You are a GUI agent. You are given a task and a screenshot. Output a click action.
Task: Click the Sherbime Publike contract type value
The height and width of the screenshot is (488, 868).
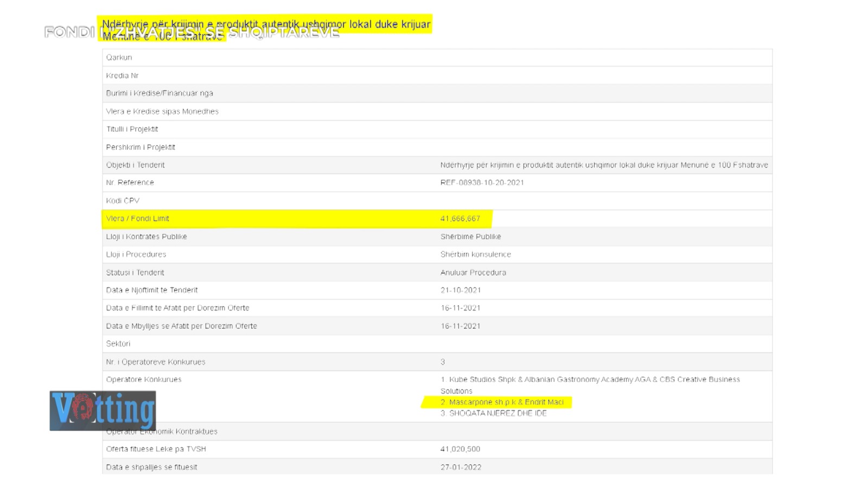470,236
